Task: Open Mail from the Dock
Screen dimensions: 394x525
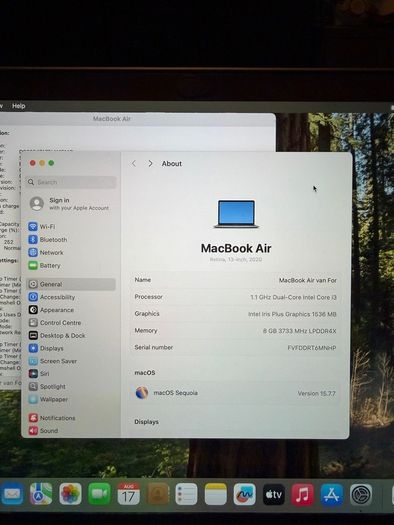Action: click(12, 494)
